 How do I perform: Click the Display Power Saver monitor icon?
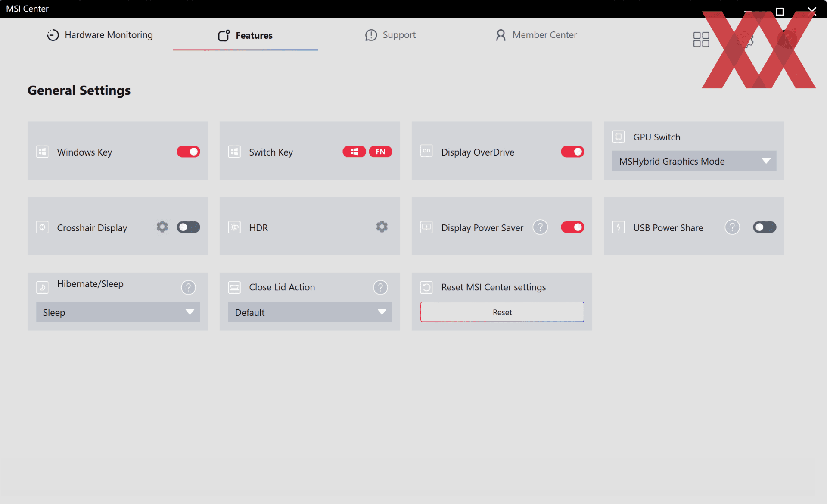(x=426, y=227)
